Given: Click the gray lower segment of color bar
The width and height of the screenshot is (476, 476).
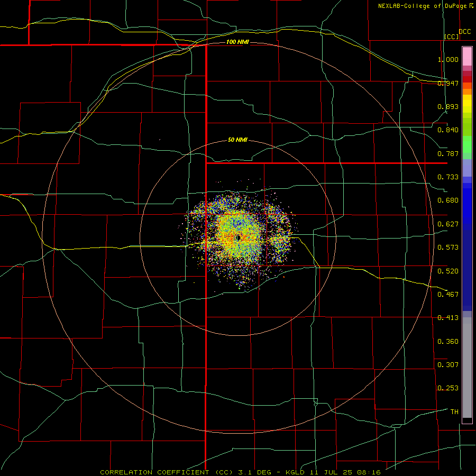Looking at the screenshot, I should tap(467, 368).
